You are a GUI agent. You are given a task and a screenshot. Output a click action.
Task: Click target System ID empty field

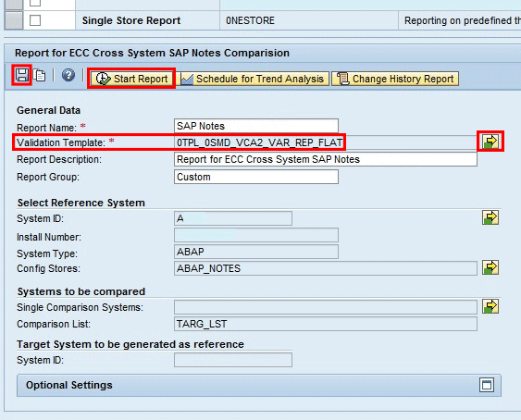pos(233,360)
